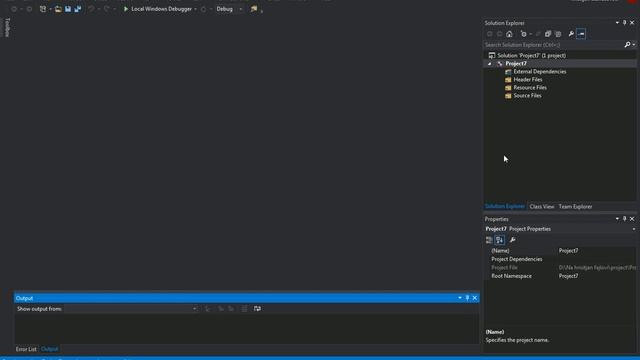Switch to the Solution Explorer tab
Image resolution: width=640 pixels, height=360 pixels.
coord(504,207)
